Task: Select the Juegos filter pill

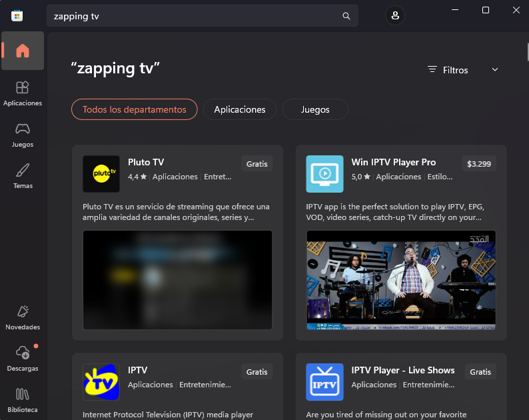Action: pyautogui.click(x=315, y=109)
